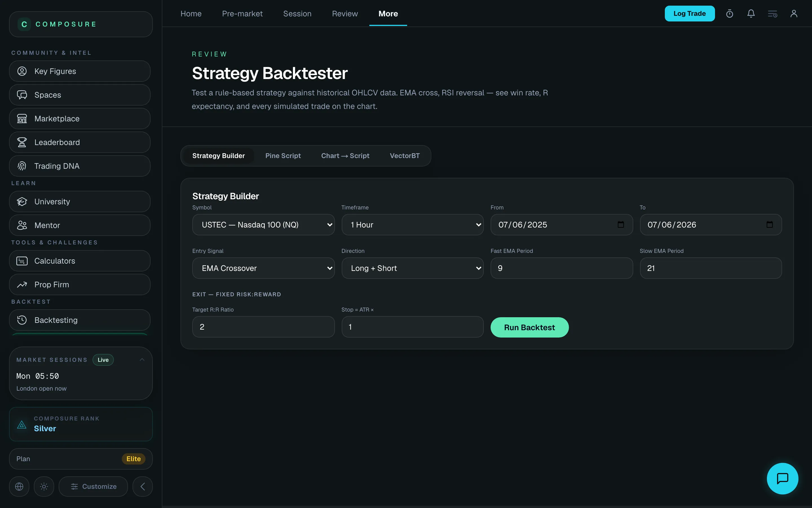Open Backtesting in sidebar
The width and height of the screenshot is (812, 508).
point(80,320)
